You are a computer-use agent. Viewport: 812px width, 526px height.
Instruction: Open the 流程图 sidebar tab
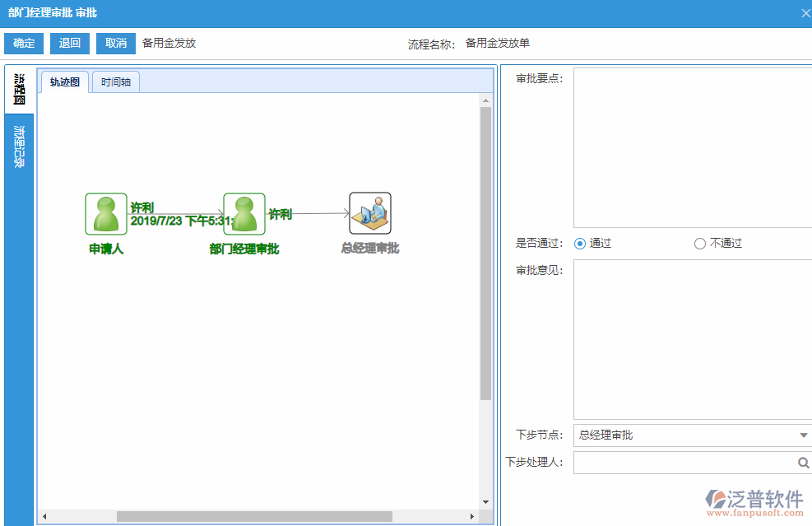point(18,86)
